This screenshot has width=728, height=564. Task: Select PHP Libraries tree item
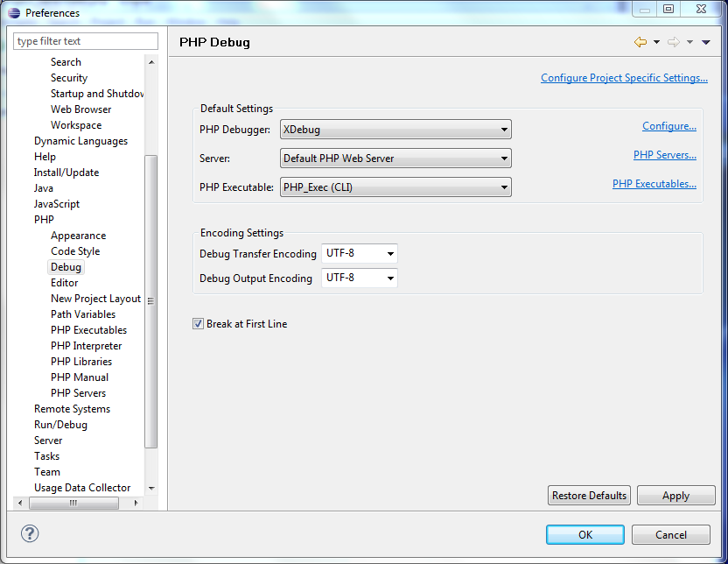81,362
